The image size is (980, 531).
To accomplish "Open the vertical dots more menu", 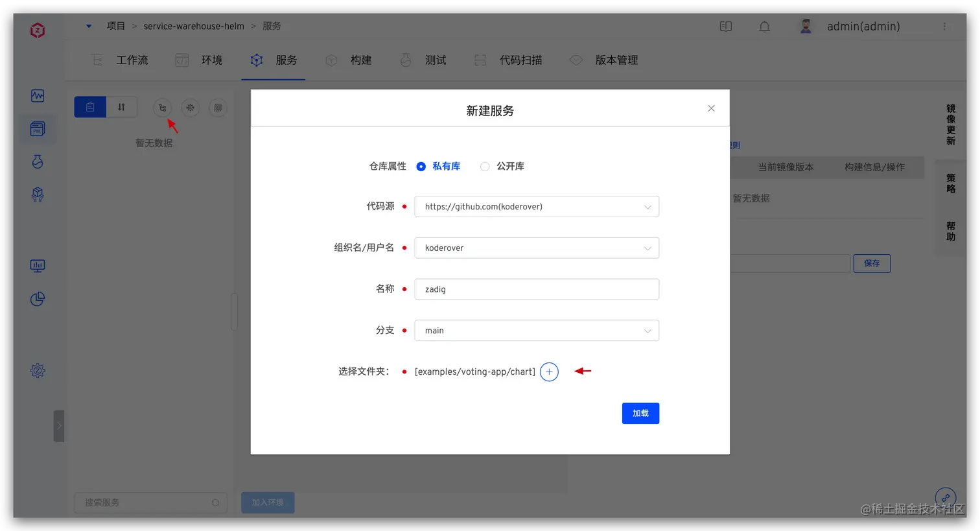I will click(944, 27).
